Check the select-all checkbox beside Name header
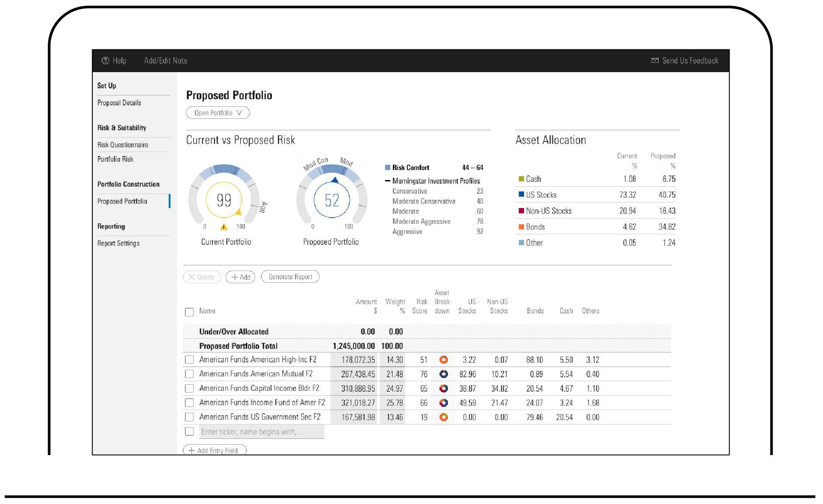Image resolution: width=823 pixels, height=504 pixels. [189, 312]
